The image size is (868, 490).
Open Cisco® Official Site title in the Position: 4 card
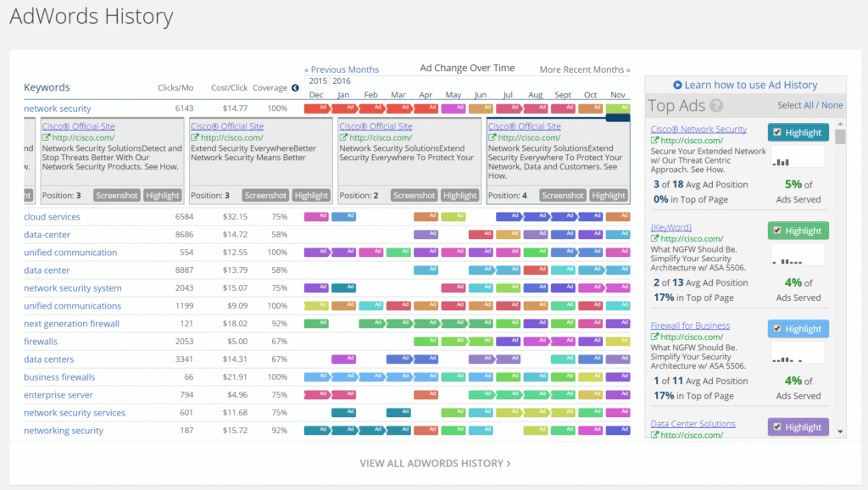[524, 126]
